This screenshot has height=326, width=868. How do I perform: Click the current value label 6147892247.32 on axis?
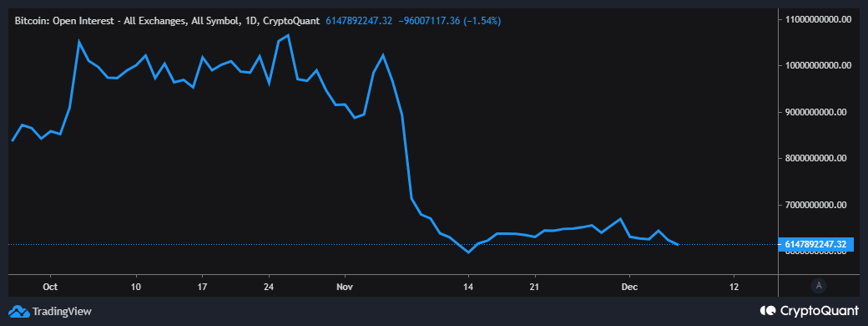coord(815,244)
